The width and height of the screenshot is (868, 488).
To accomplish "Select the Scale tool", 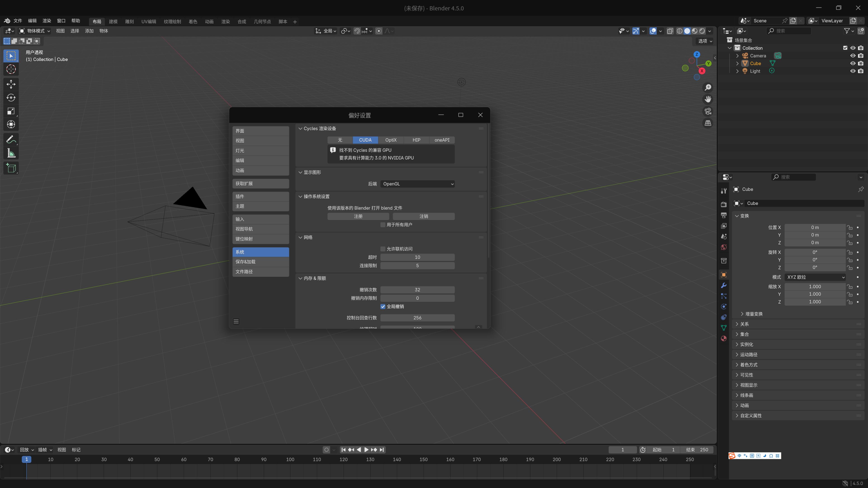I will (x=11, y=111).
